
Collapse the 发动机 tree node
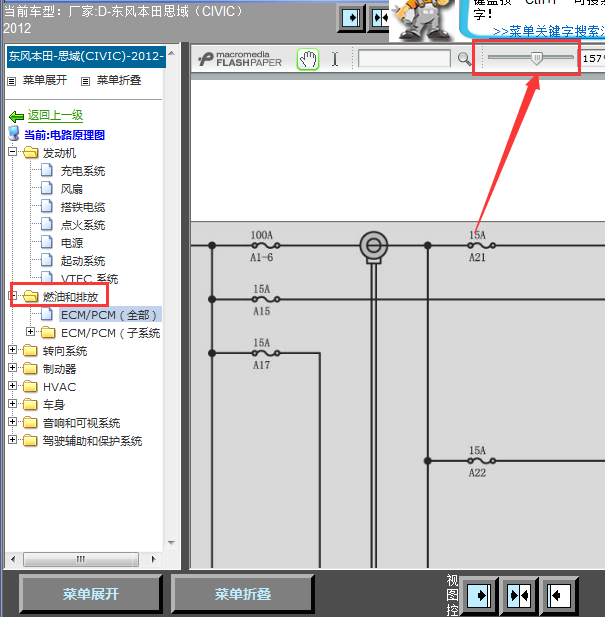(x=13, y=151)
